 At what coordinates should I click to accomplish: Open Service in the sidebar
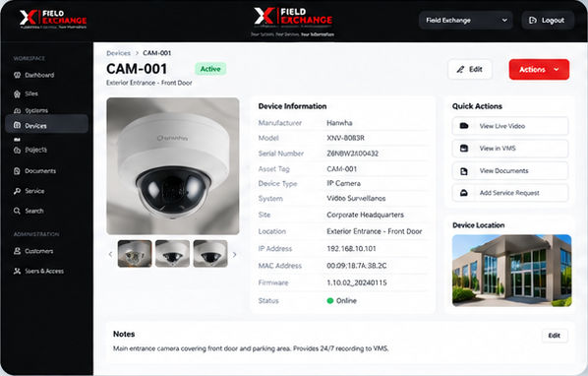click(47, 191)
